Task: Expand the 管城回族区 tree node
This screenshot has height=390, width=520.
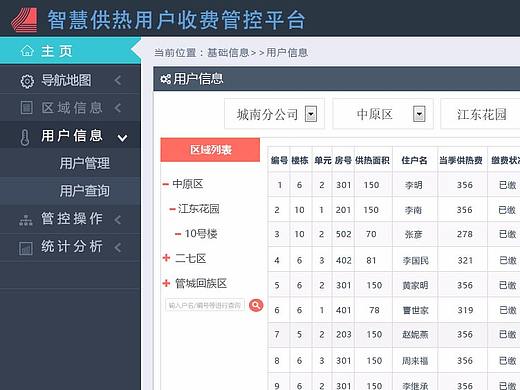Action: click(166, 283)
